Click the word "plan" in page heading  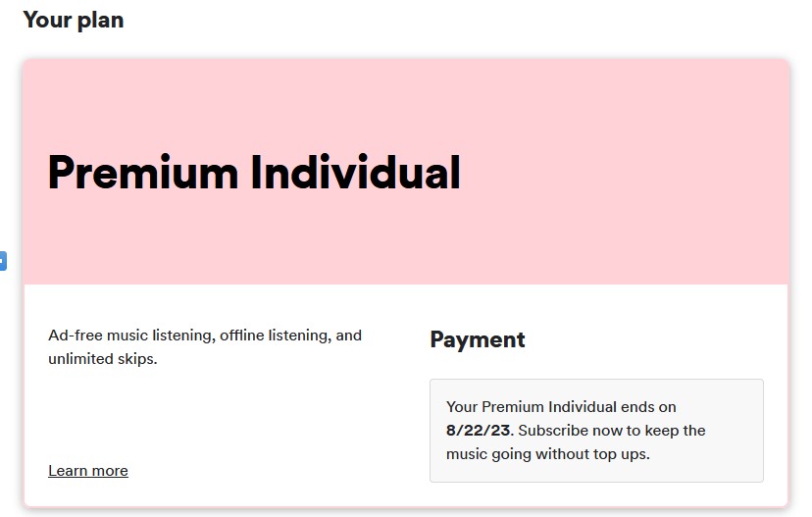(x=98, y=20)
